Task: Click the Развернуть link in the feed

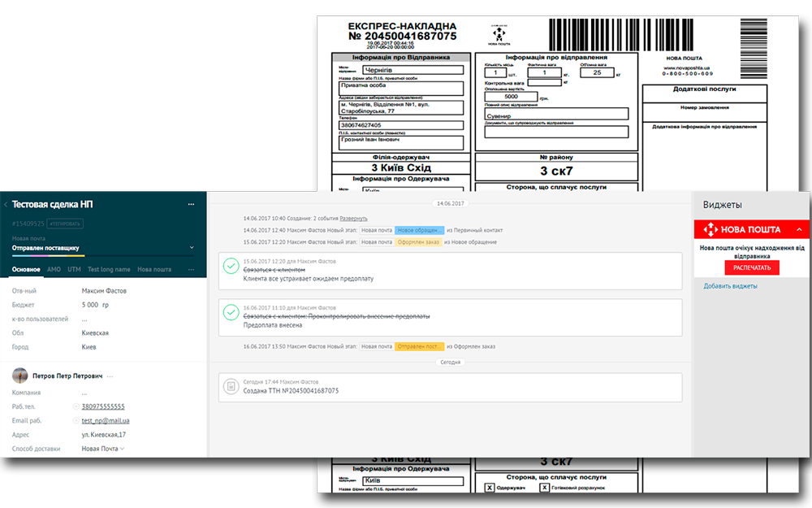Action: click(x=353, y=218)
